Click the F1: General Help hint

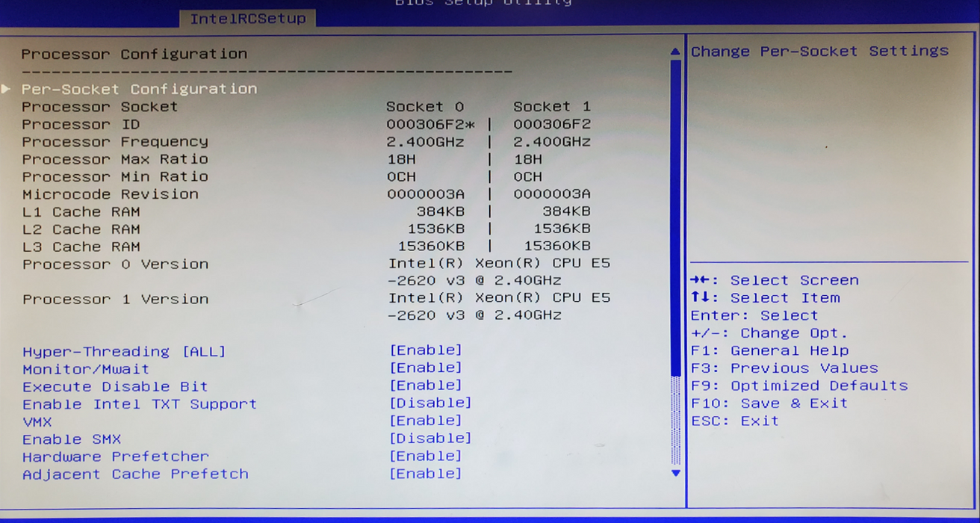tap(770, 350)
